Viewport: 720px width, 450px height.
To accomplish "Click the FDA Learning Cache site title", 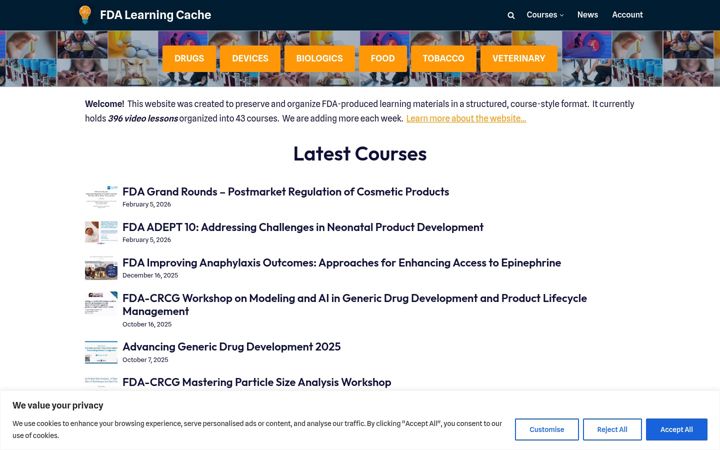I will tap(155, 15).
